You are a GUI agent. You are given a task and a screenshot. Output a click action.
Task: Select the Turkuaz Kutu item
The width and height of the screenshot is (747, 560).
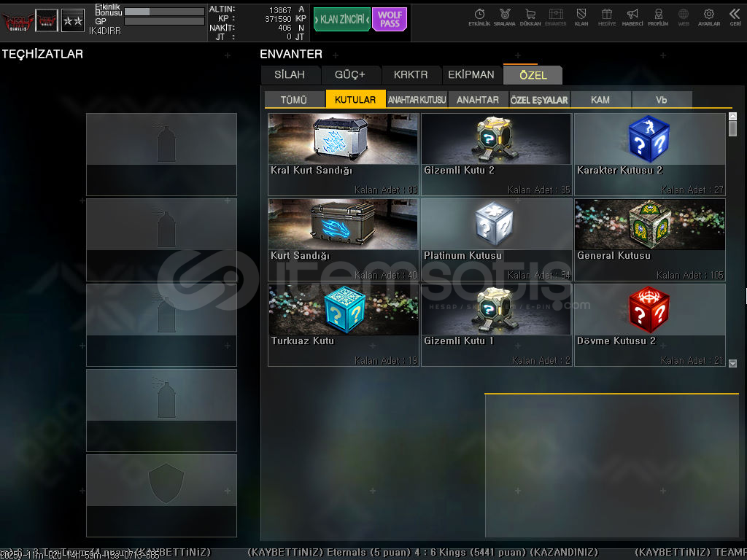[x=343, y=324]
